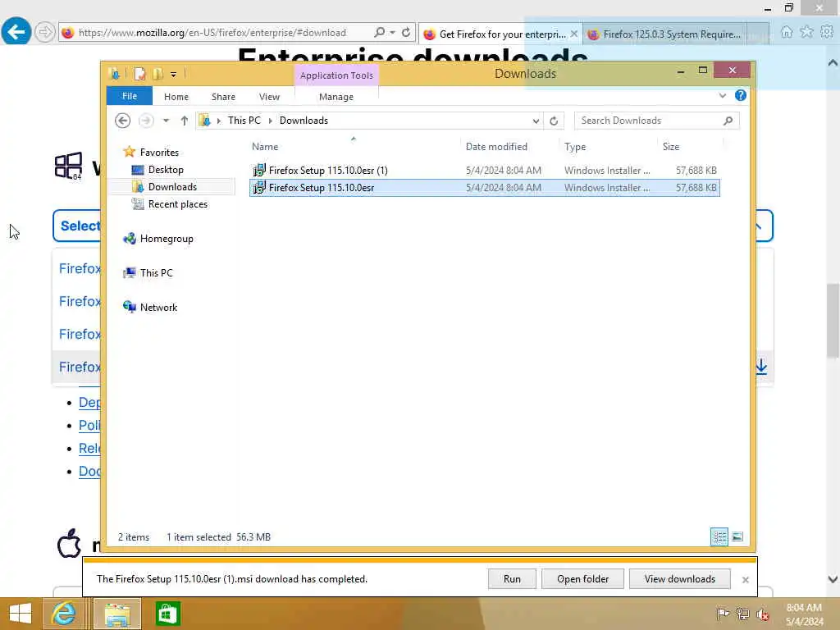Expand the Explorer ribbon chevron
This screenshot has height=630, width=840.
pyautogui.click(x=722, y=95)
